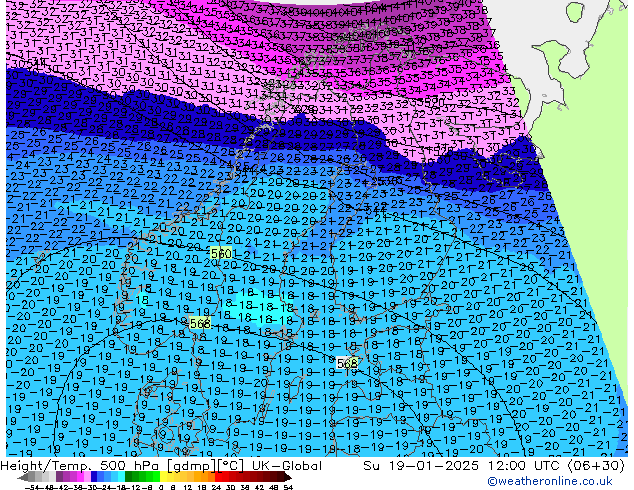Click the '-54' legend scale value
This screenshot has width=634, height=490.
tap(32, 487)
